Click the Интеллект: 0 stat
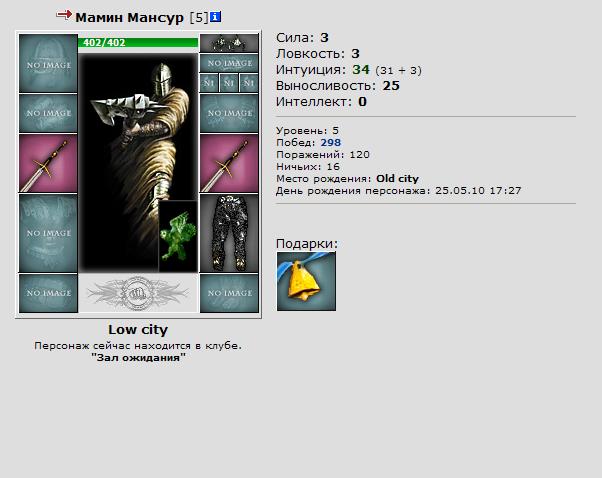602x478 pixels. [x=321, y=102]
